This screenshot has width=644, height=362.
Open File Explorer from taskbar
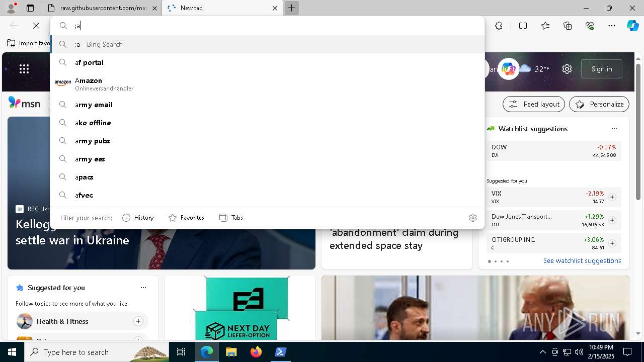click(231, 352)
